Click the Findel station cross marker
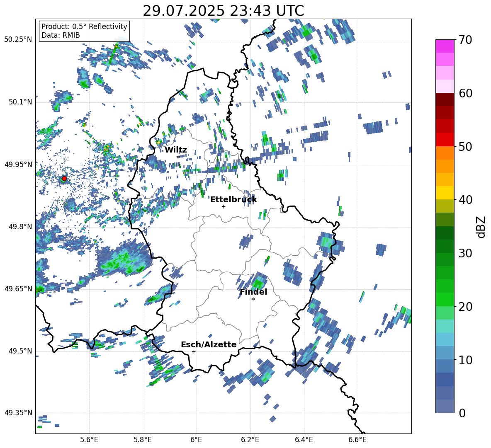491x448 pixels. (253, 299)
